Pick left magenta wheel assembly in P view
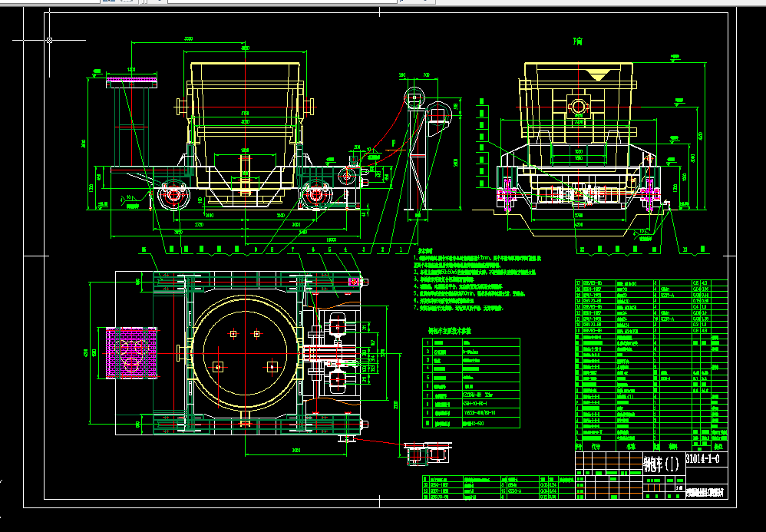The image size is (766, 532). point(507,194)
